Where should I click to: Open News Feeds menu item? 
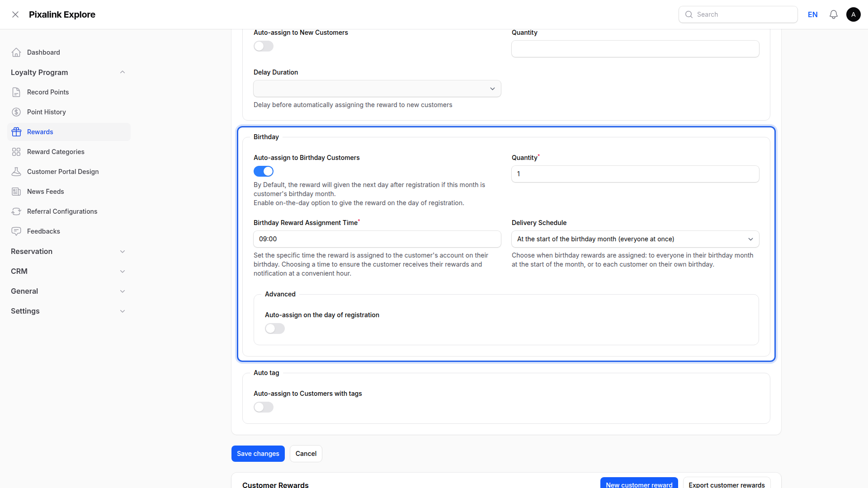69,192
